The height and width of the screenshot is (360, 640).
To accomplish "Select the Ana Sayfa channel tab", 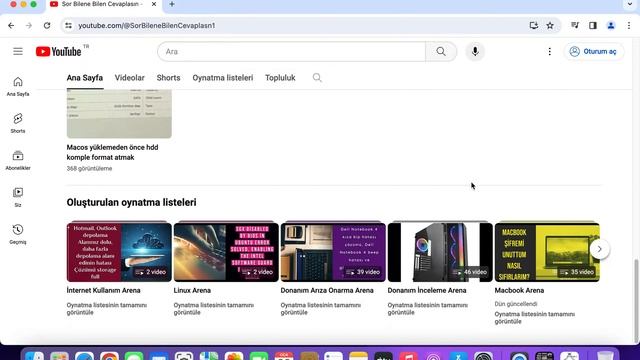I will pyautogui.click(x=85, y=78).
